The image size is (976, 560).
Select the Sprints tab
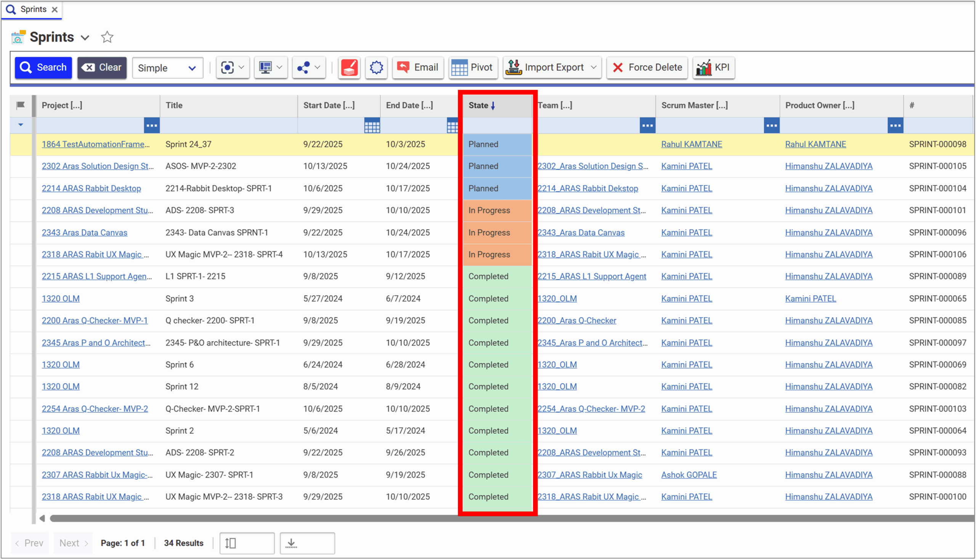32,10
